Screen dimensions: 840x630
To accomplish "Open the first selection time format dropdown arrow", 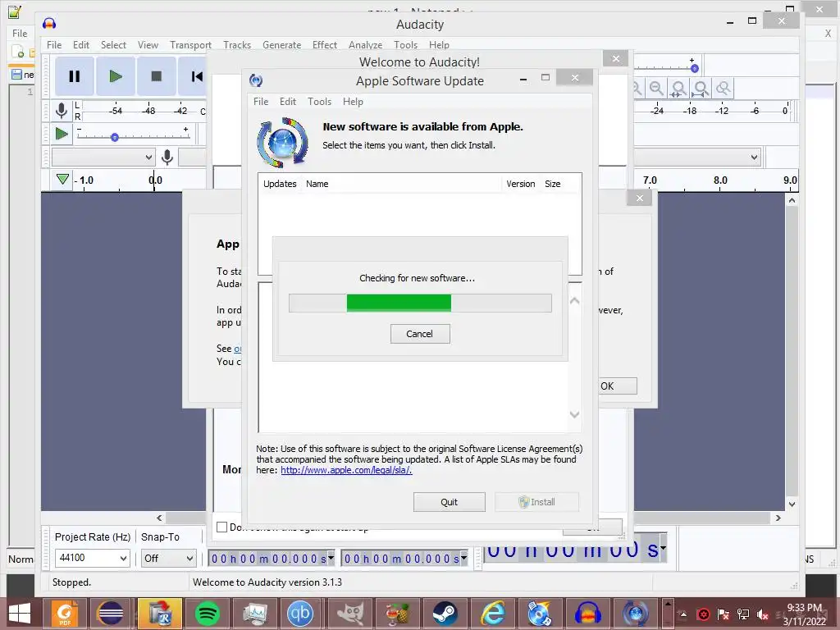I will tap(331, 558).
